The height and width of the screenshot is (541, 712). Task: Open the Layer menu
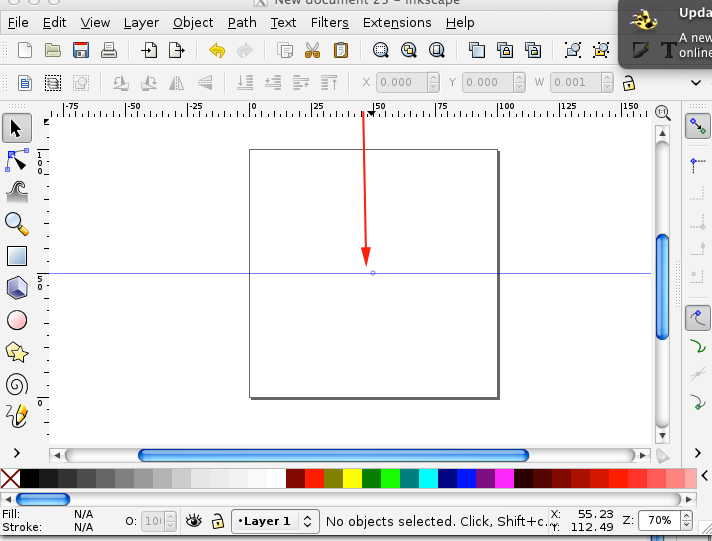[x=141, y=22]
